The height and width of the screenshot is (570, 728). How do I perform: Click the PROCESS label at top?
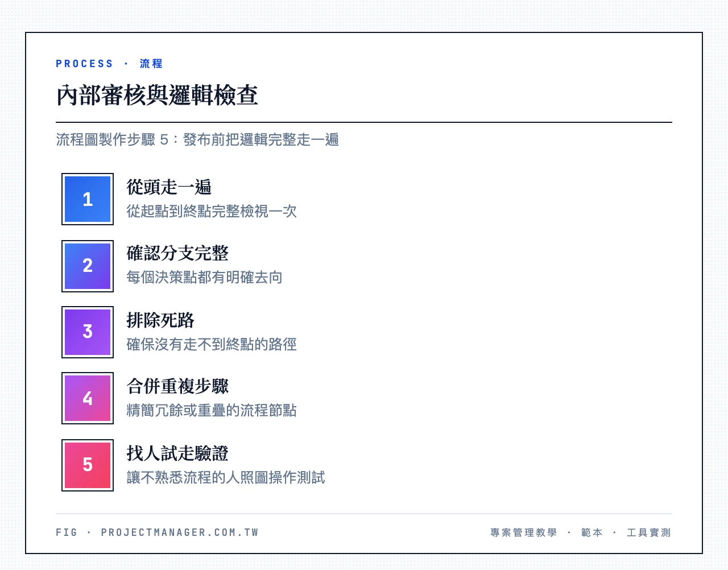pos(85,64)
